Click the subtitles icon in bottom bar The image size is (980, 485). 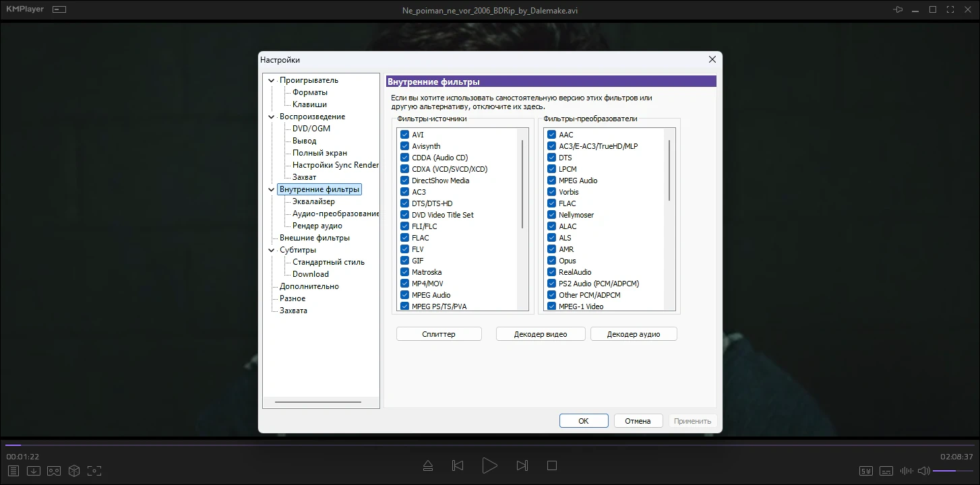click(x=886, y=470)
